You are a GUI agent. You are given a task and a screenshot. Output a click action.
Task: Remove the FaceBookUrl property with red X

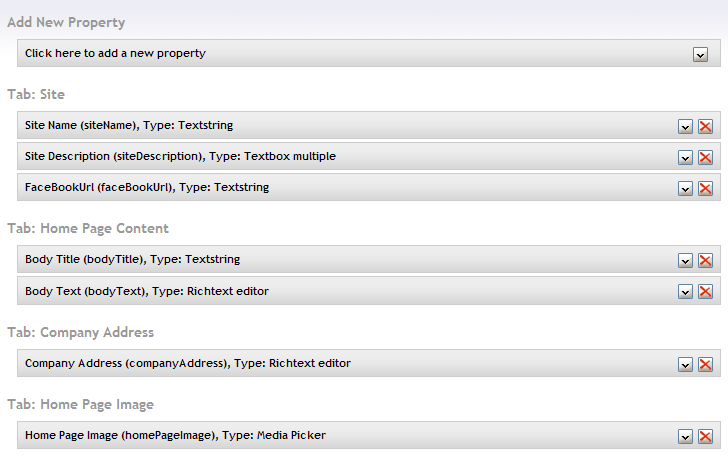pyautogui.click(x=705, y=188)
